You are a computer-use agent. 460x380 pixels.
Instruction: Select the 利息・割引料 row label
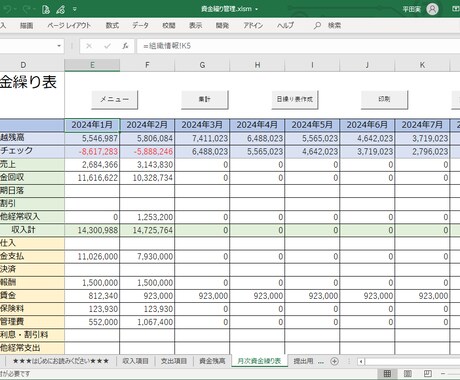[24, 335]
